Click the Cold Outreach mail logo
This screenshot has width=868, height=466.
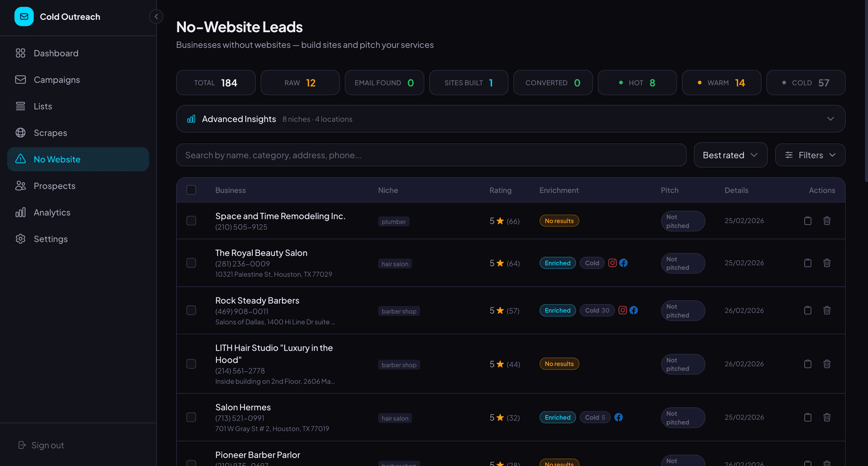click(x=24, y=17)
